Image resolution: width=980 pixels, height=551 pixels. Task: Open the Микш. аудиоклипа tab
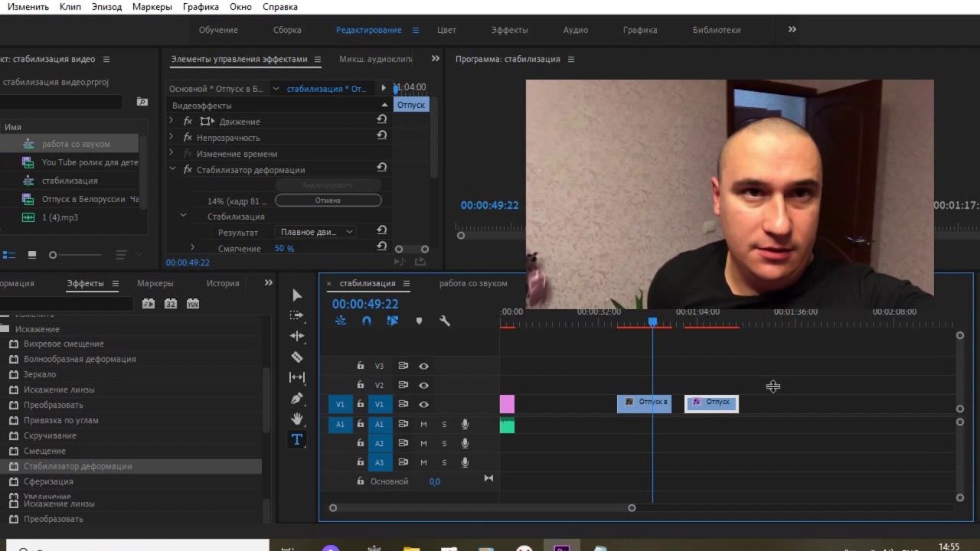coord(375,59)
